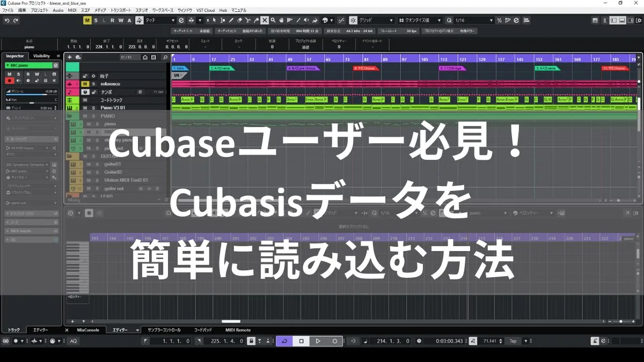Open the MIDI menu
644x362 pixels.
72,10
